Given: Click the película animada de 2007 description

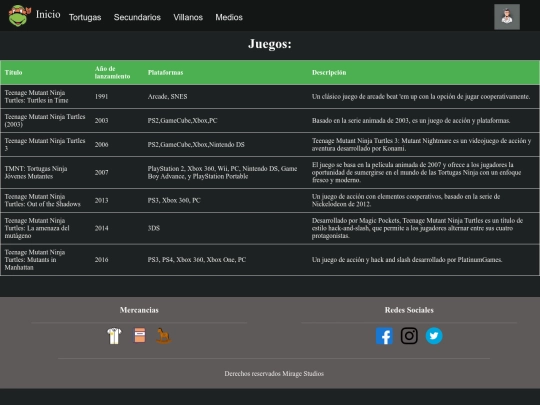Looking at the screenshot, I should [424, 172].
